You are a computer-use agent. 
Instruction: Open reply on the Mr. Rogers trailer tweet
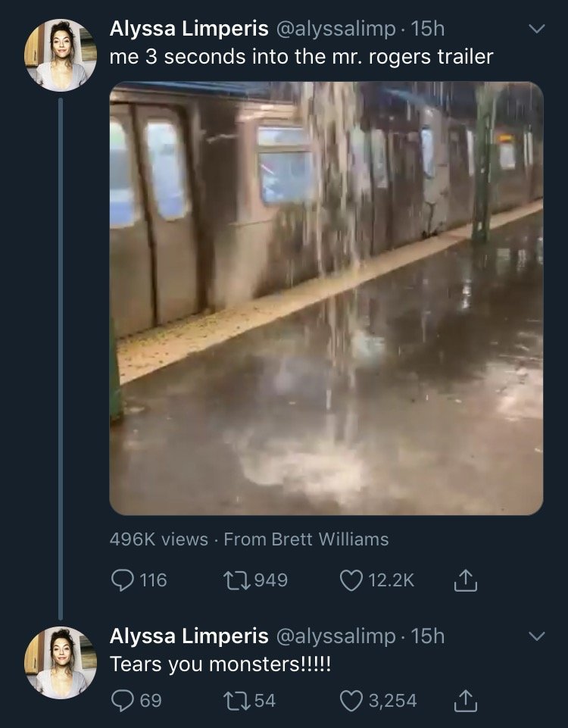click(123, 580)
